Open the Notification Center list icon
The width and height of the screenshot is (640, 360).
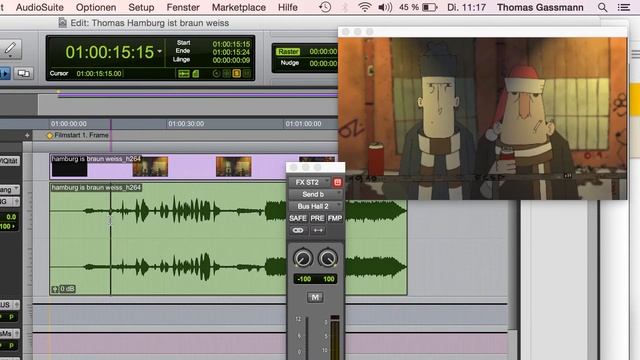click(x=623, y=7)
